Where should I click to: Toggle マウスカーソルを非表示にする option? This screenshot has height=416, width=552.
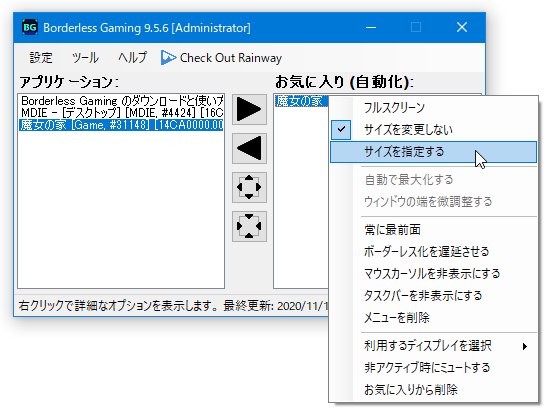tap(433, 273)
